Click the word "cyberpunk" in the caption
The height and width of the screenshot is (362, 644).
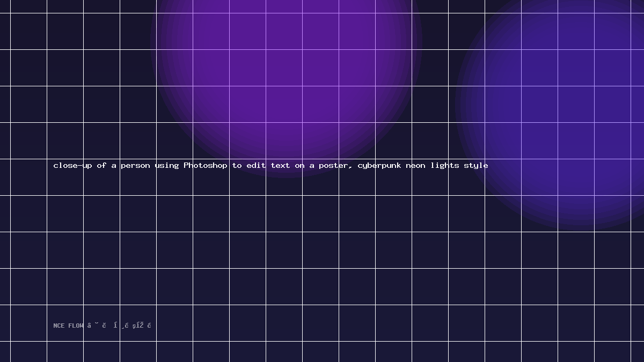[x=379, y=165]
